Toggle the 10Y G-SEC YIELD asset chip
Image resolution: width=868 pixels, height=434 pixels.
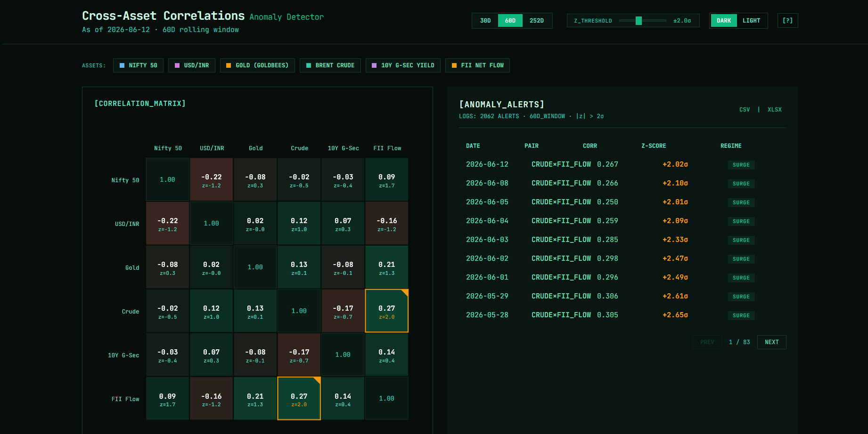403,65
